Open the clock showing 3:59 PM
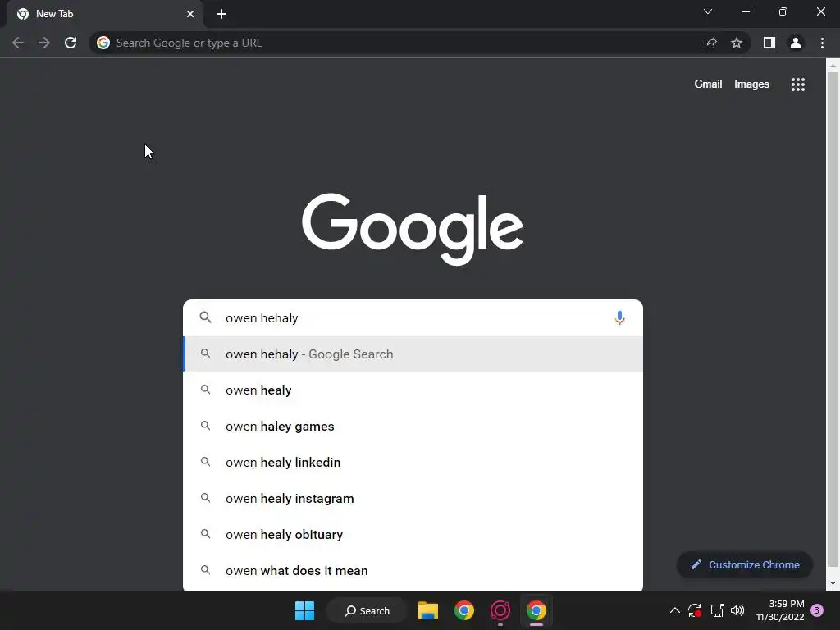 (780, 610)
